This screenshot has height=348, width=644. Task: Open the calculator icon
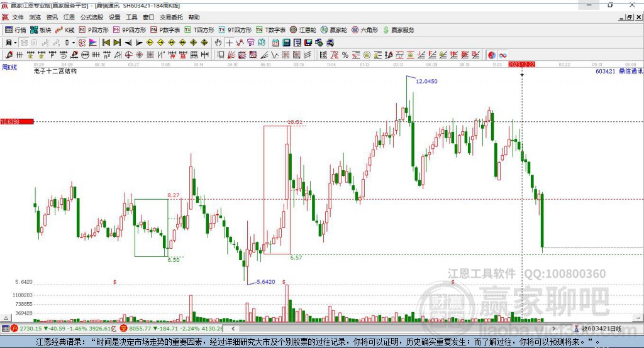point(287,43)
